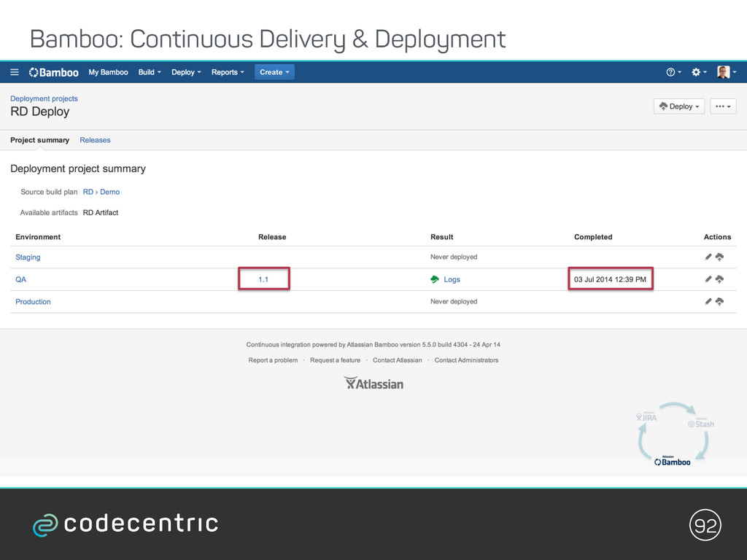The width and height of the screenshot is (747, 560).
Task: Open the RD source project link
Action: point(88,192)
